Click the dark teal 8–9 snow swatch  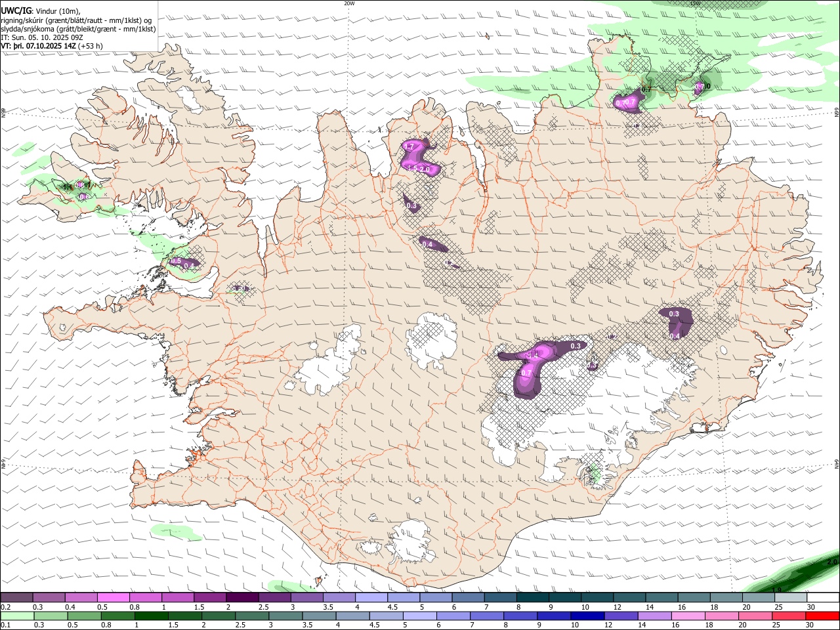pyautogui.click(x=532, y=598)
